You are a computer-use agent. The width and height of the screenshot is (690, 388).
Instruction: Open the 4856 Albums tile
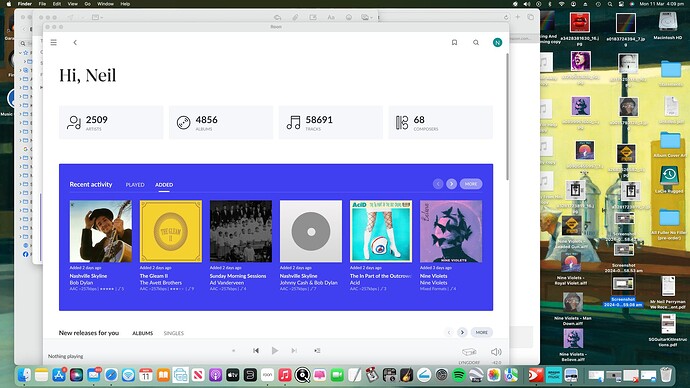[221, 122]
